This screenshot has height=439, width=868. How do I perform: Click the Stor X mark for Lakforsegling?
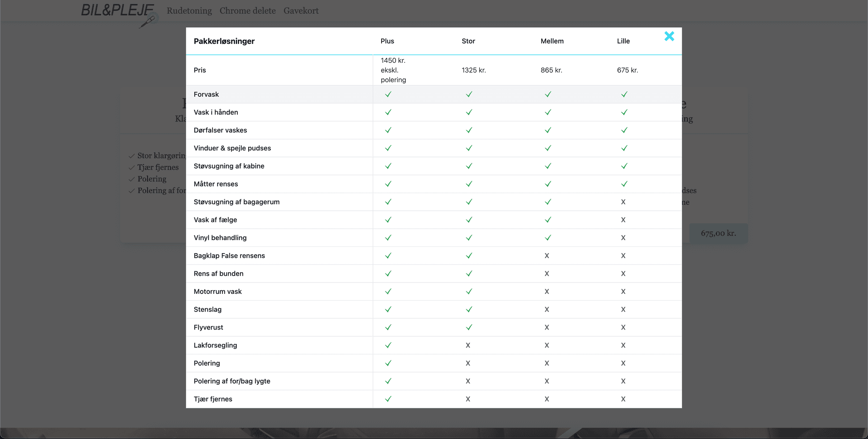(468, 345)
